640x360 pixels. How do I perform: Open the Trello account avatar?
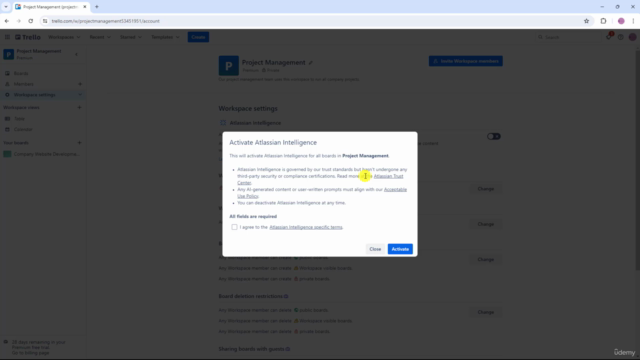pos(632,37)
